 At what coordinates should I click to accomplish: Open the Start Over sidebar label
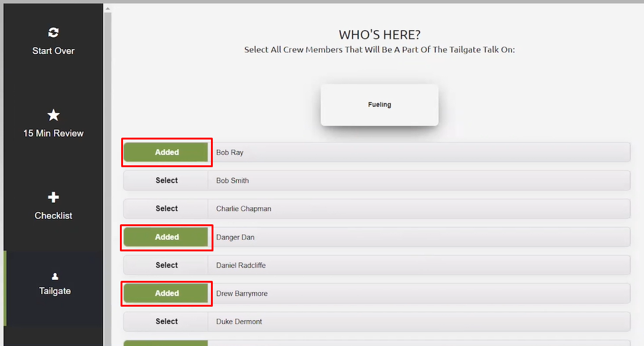pyautogui.click(x=54, y=51)
